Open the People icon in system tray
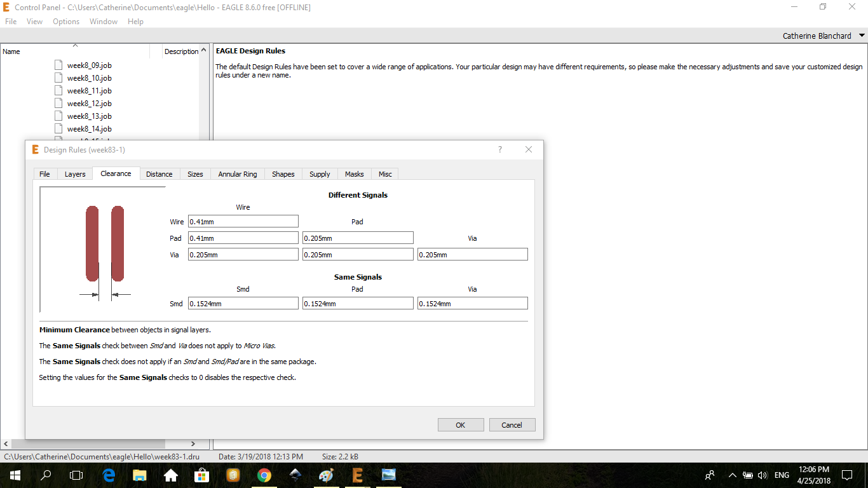 (710, 475)
